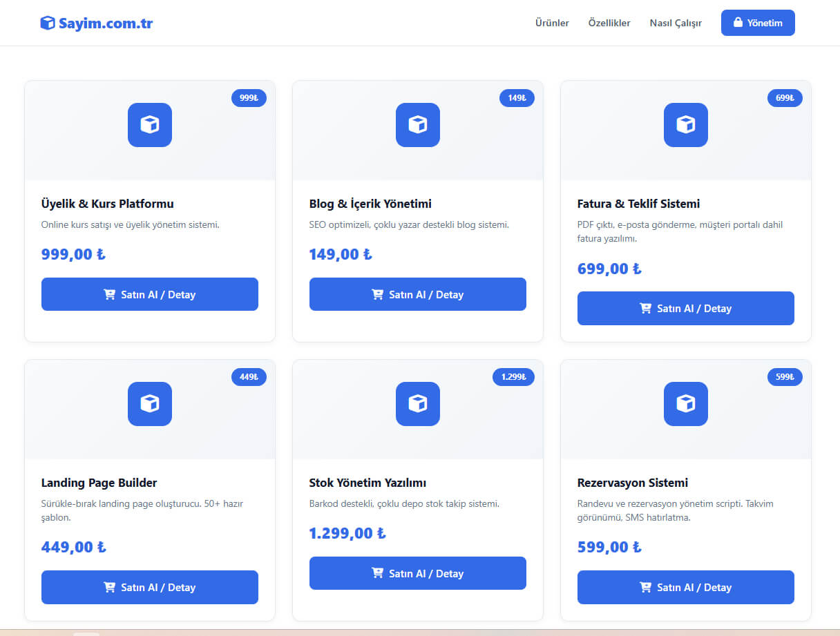Click the Landing Page Builder box icon
The width and height of the screenshot is (840, 636).
150,404
